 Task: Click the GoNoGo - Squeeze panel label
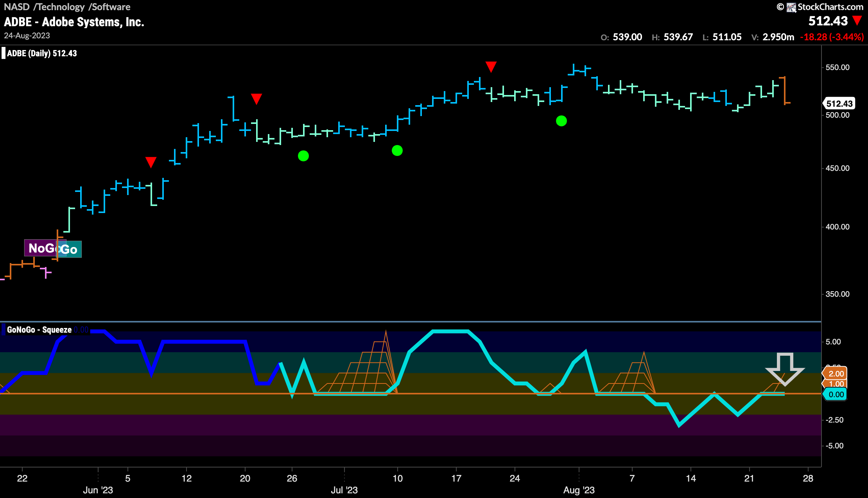point(39,330)
